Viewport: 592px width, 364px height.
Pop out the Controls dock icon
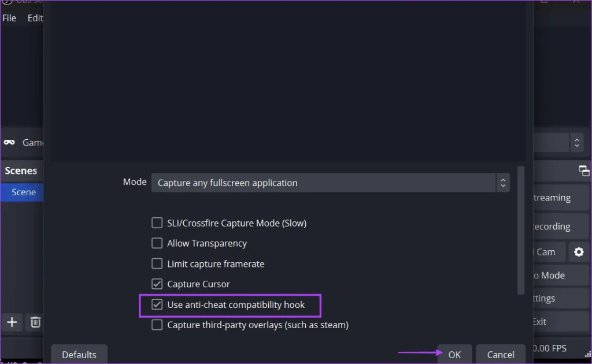coord(584,170)
